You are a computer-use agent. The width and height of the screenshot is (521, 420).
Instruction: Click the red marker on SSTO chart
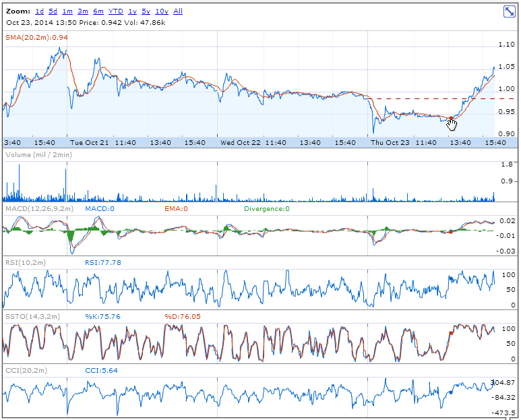click(x=451, y=332)
